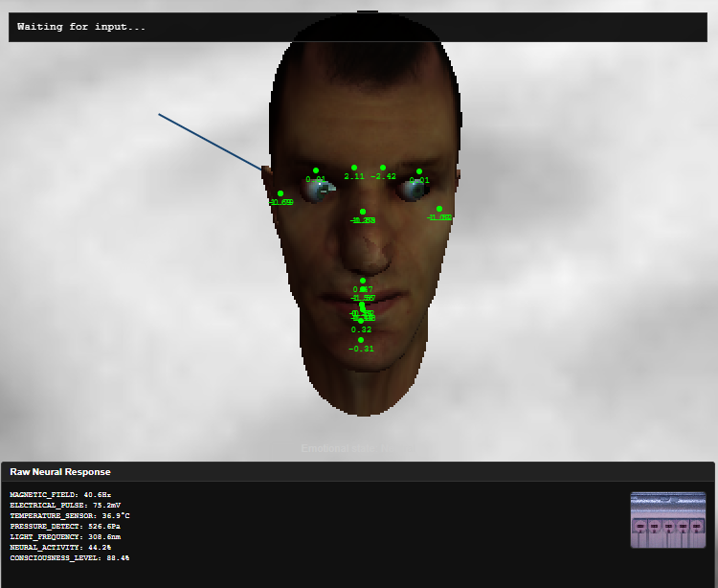Click the NEURAL_ACTIVITY: 44.2% reading

coord(60,547)
